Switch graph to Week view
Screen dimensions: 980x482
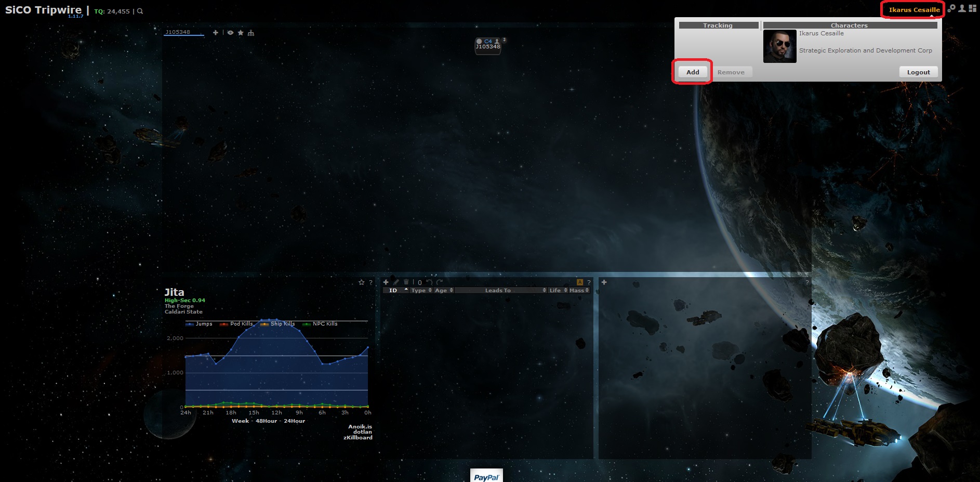[x=240, y=421]
